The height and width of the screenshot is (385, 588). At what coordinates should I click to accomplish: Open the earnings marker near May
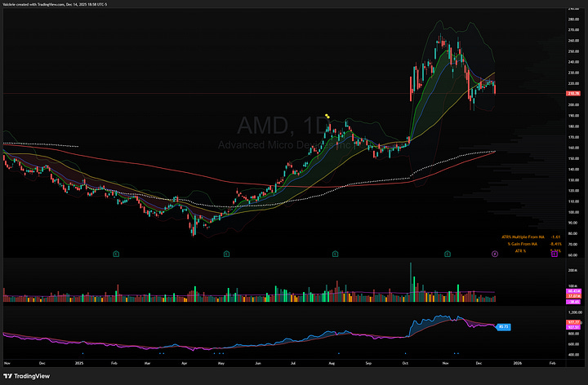coord(226,254)
